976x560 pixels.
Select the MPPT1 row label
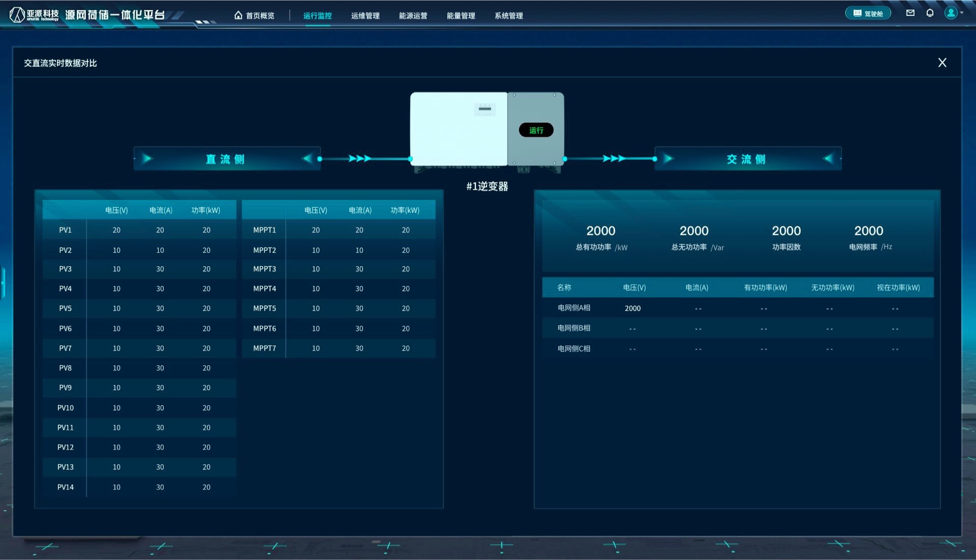(264, 230)
